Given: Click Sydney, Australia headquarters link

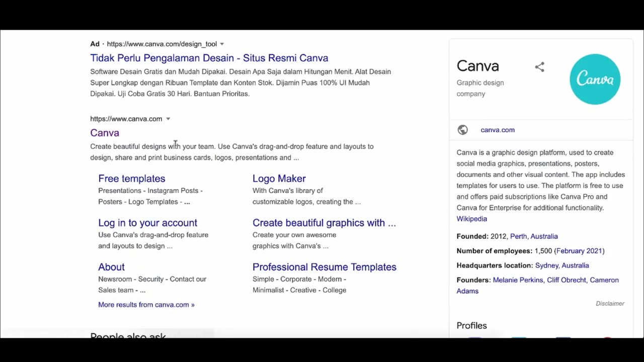Looking at the screenshot, I should [x=562, y=265].
